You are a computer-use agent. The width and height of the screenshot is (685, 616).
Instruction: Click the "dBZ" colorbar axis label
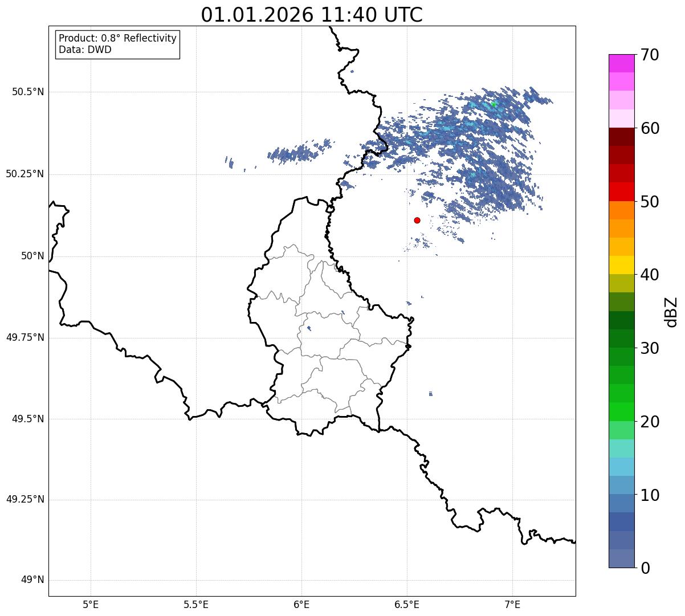(x=671, y=311)
